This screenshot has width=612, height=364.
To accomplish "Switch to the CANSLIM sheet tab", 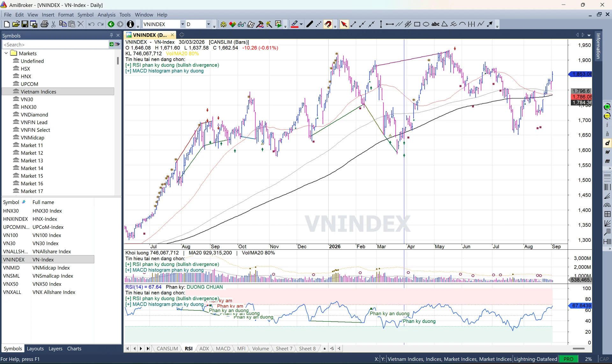I will (167, 348).
